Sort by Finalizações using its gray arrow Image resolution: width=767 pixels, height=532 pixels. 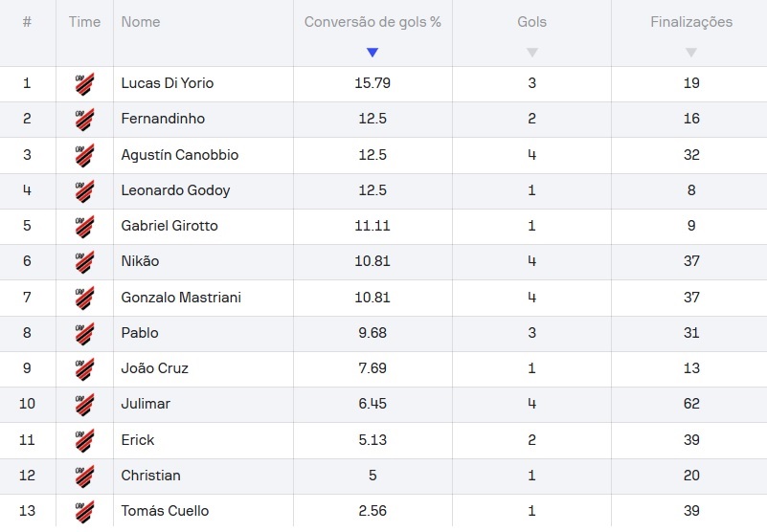690,53
